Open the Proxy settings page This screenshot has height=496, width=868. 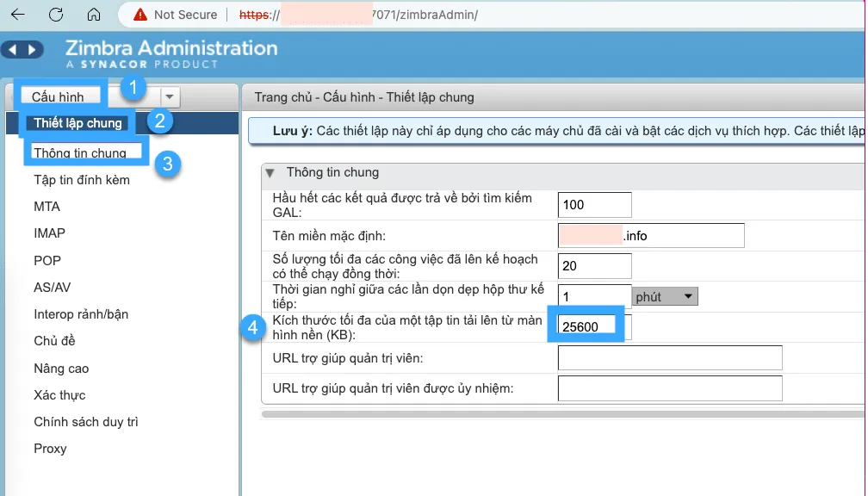[50, 449]
